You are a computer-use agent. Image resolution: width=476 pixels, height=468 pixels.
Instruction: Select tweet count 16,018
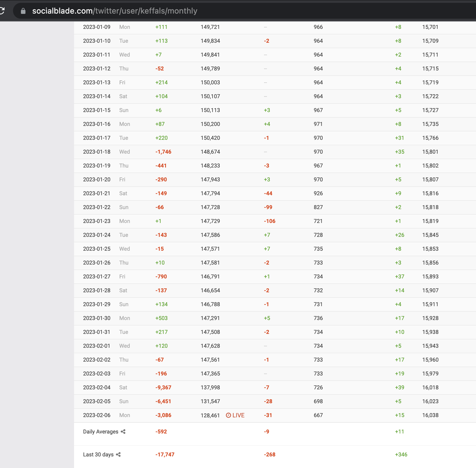[430, 387]
